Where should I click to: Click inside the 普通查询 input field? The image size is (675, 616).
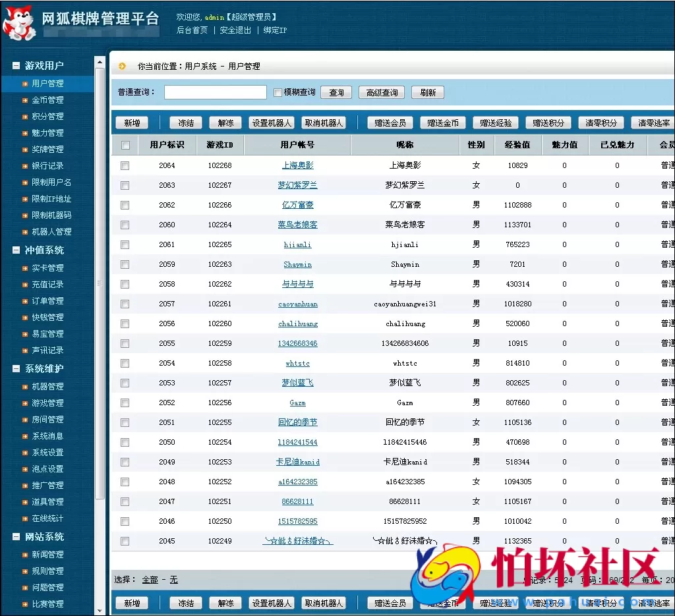point(216,92)
